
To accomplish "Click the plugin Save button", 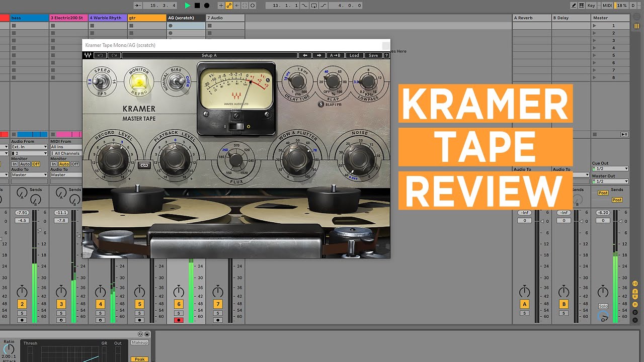I will (373, 55).
